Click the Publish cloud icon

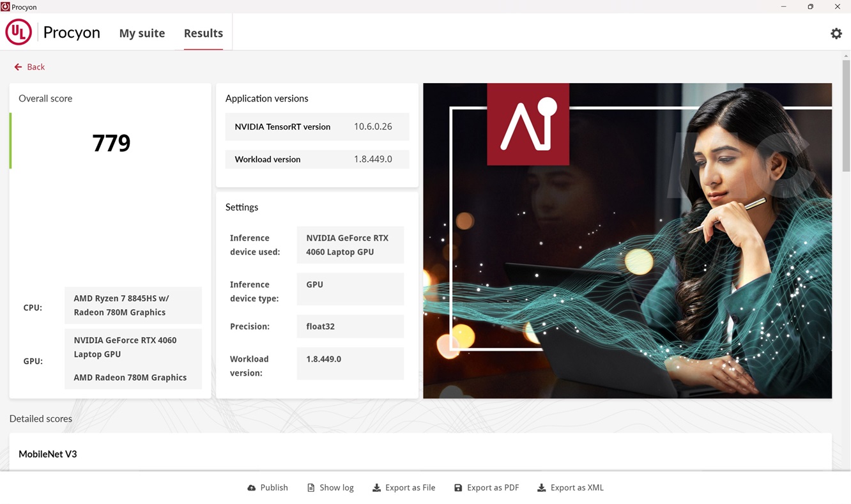pyautogui.click(x=252, y=488)
